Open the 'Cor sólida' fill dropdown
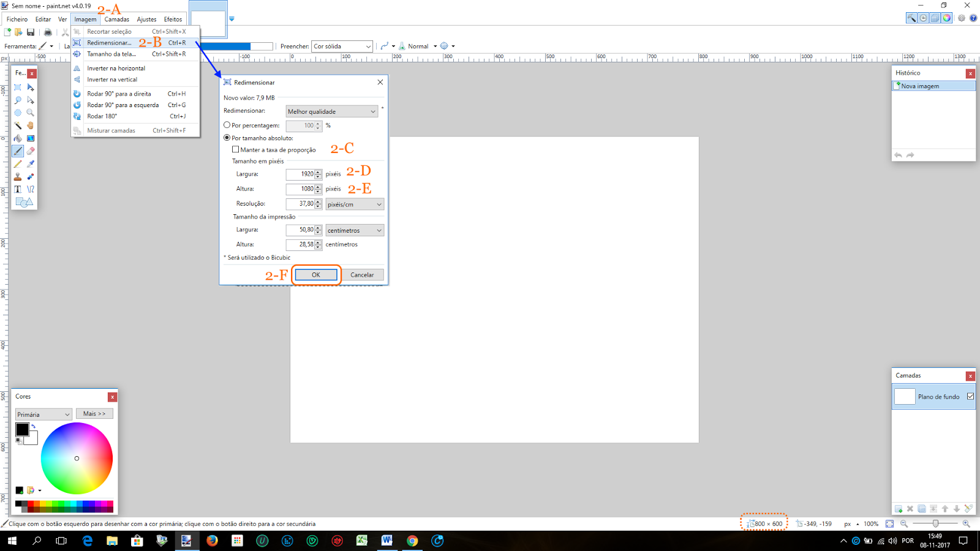The width and height of the screenshot is (980, 551). click(x=342, y=47)
